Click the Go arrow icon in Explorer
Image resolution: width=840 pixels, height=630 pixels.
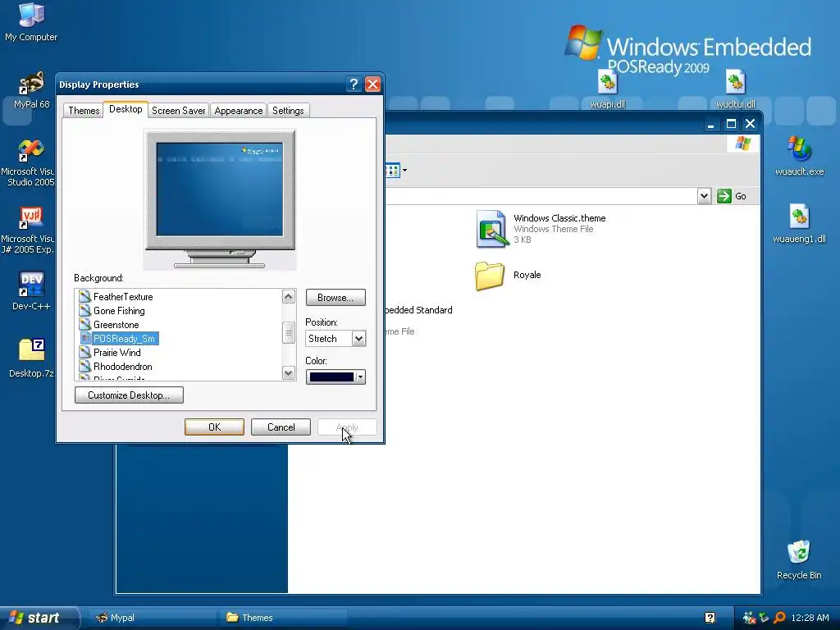click(x=724, y=196)
